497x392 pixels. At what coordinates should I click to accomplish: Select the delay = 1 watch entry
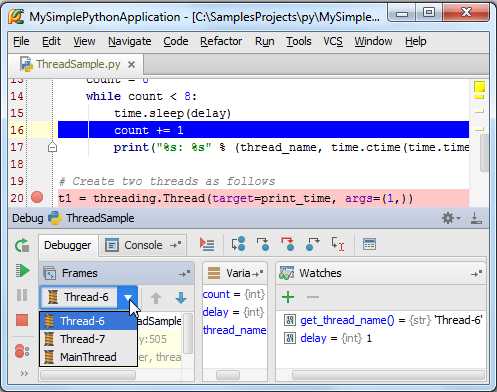click(x=328, y=338)
